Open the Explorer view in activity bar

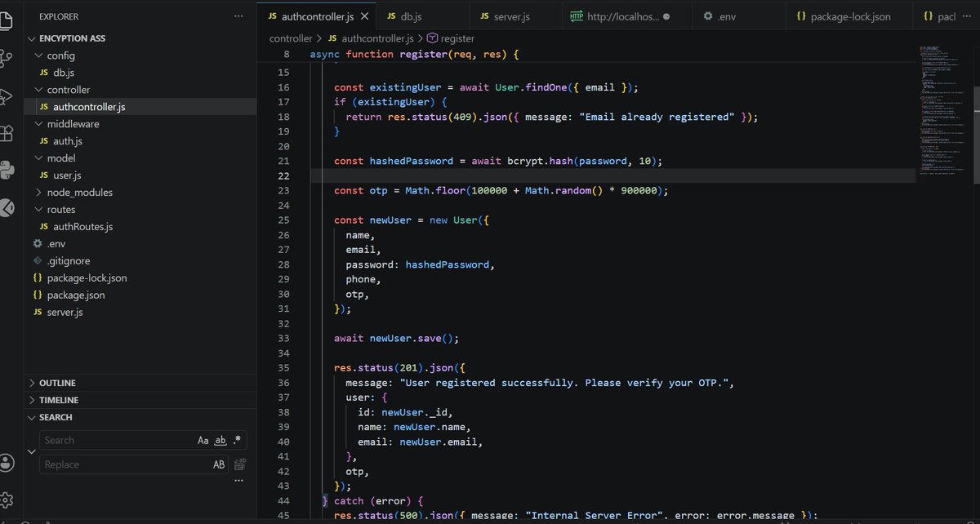7,21
